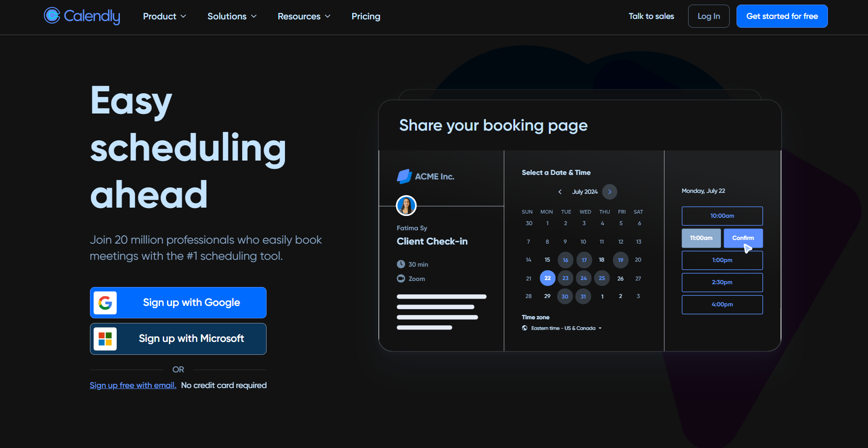Choose the 1:00pm time slot

pos(722,260)
